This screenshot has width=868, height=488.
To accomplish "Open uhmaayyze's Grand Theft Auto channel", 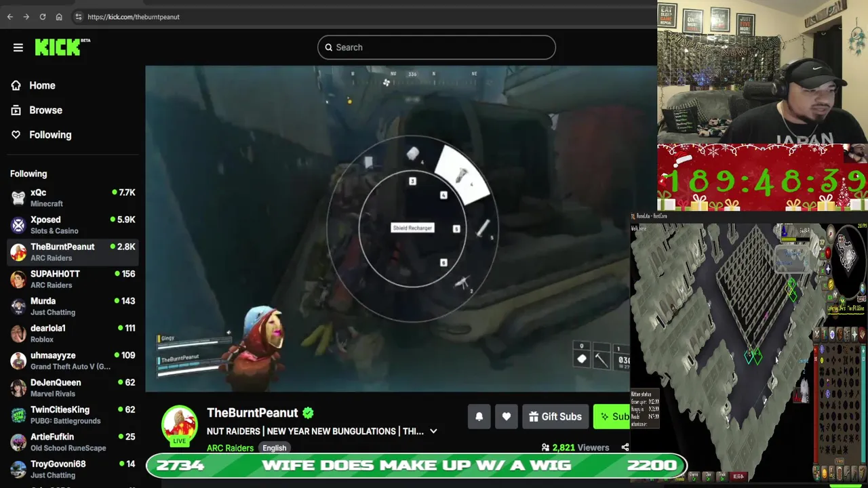I will click(x=72, y=360).
